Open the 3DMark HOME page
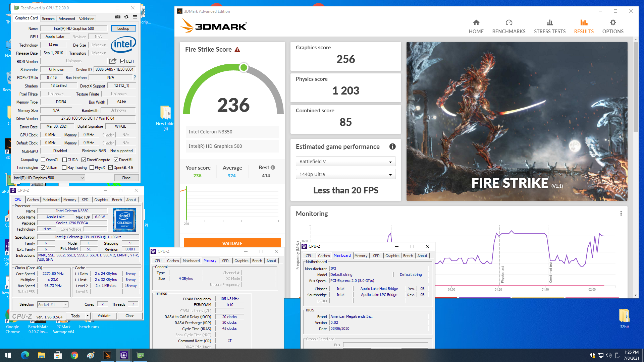Screen dimensions: 644x362 [476, 26]
